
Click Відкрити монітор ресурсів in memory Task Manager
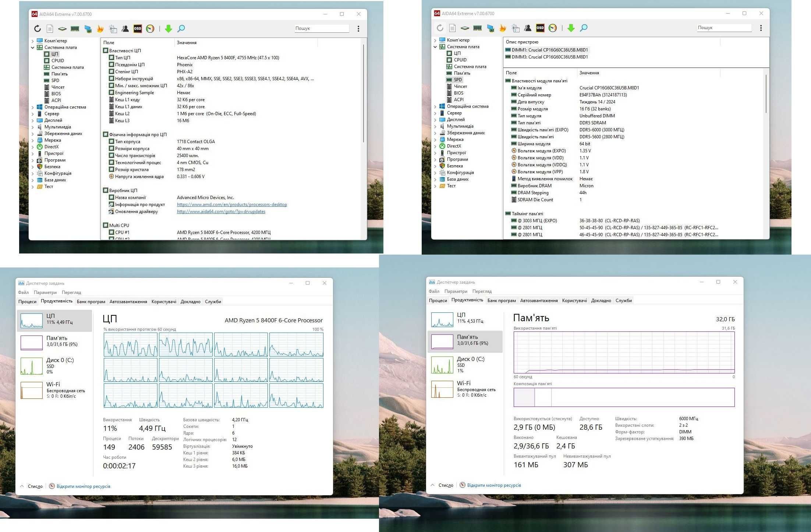click(x=494, y=485)
